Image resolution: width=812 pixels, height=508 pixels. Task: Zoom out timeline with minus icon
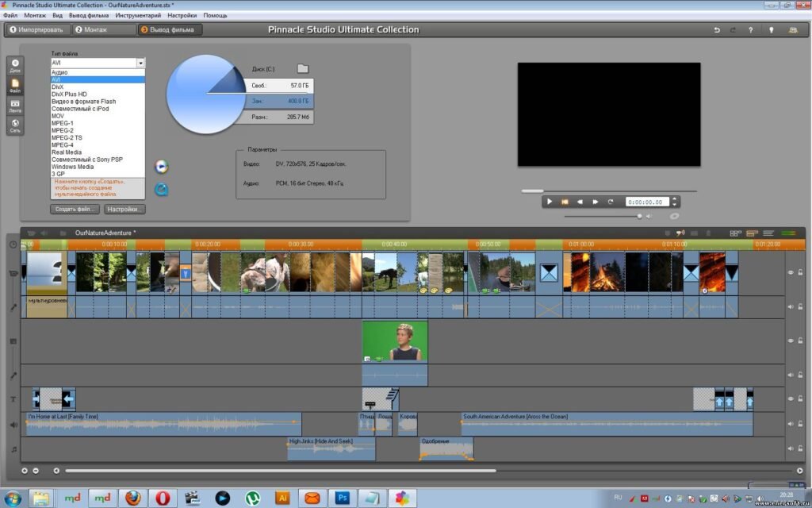pos(36,471)
